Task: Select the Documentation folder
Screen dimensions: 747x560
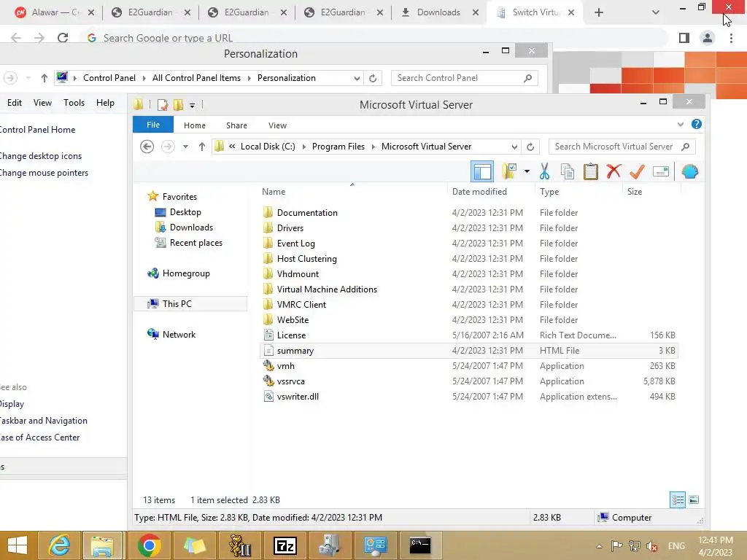Action: 307,213
